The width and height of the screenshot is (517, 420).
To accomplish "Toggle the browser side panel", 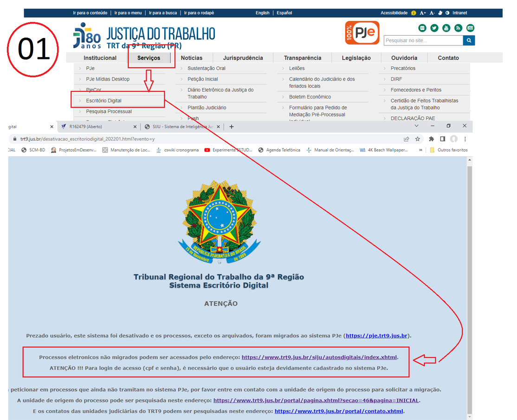I will (x=442, y=139).
